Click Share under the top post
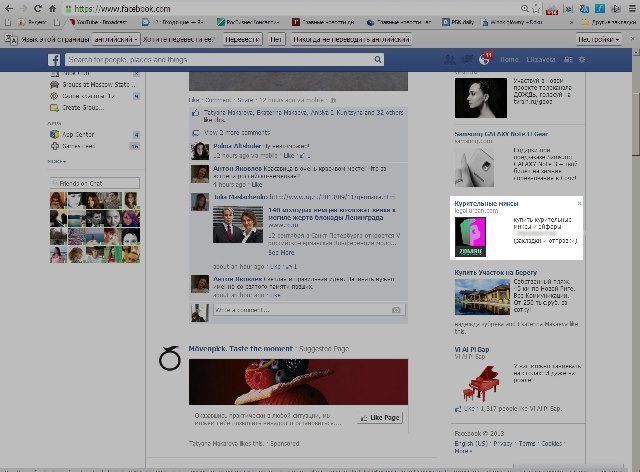Image resolution: width=640 pixels, height=472 pixels. pyautogui.click(x=245, y=100)
